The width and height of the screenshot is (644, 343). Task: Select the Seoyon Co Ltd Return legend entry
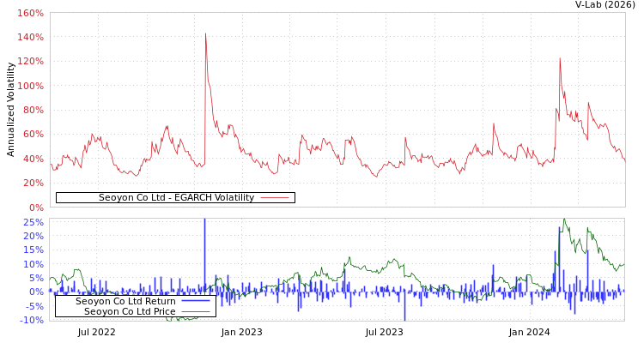pyautogui.click(x=125, y=301)
